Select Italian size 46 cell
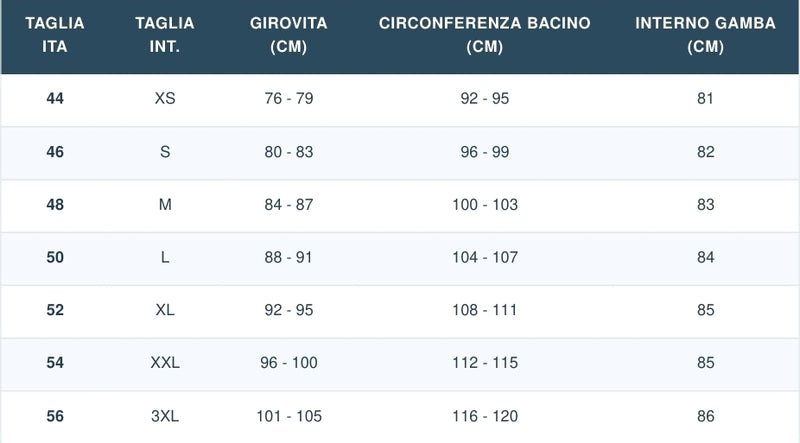 tap(55, 152)
